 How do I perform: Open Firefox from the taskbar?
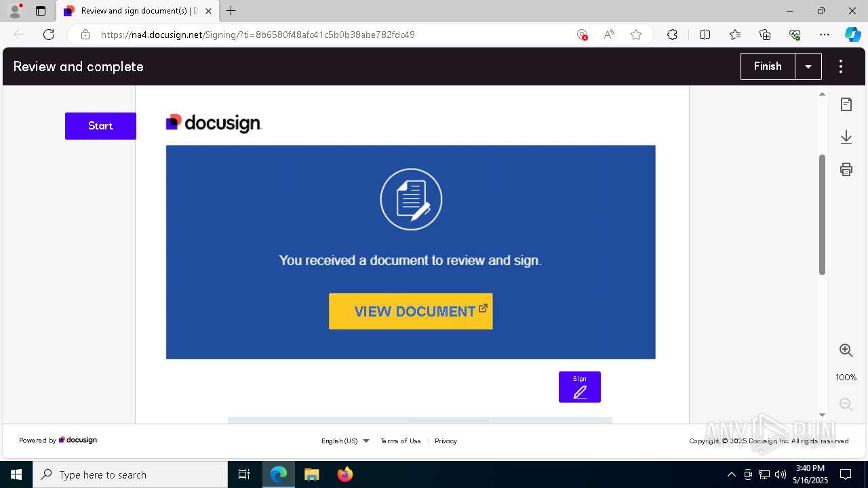point(345,474)
